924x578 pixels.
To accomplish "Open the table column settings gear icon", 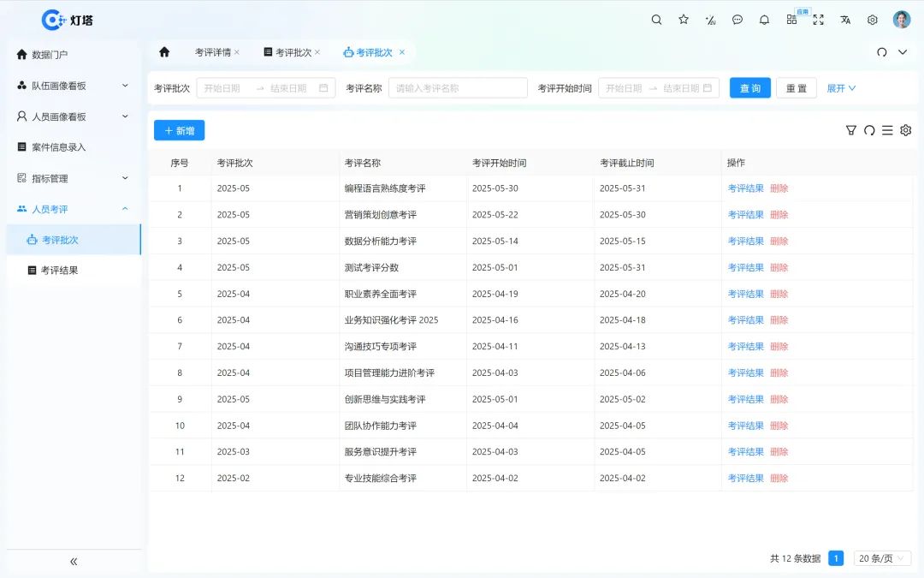I will point(906,130).
